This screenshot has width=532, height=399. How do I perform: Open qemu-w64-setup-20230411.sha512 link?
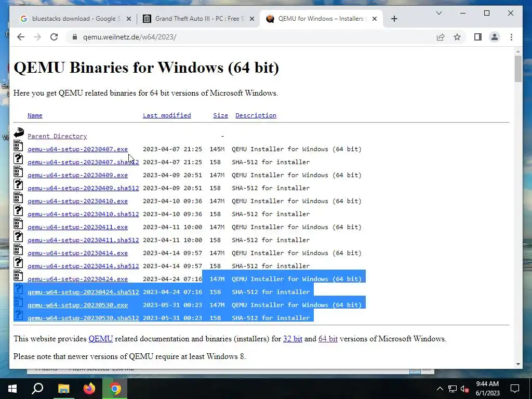83,240
